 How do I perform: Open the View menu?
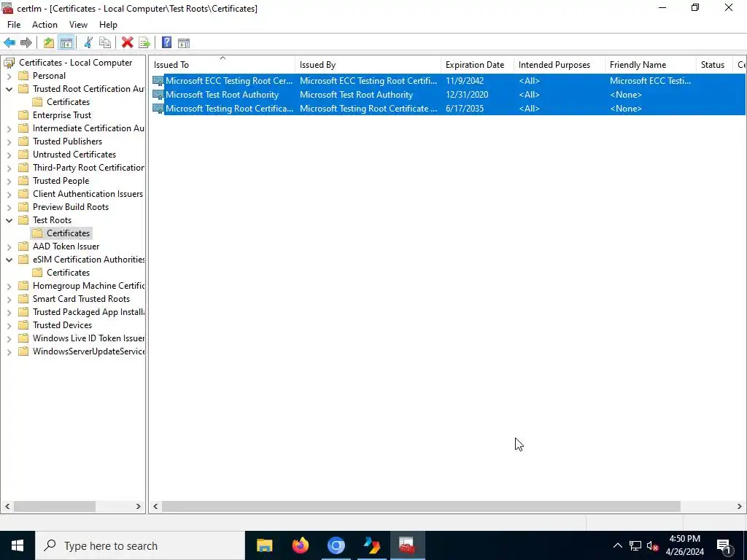point(78,25)
